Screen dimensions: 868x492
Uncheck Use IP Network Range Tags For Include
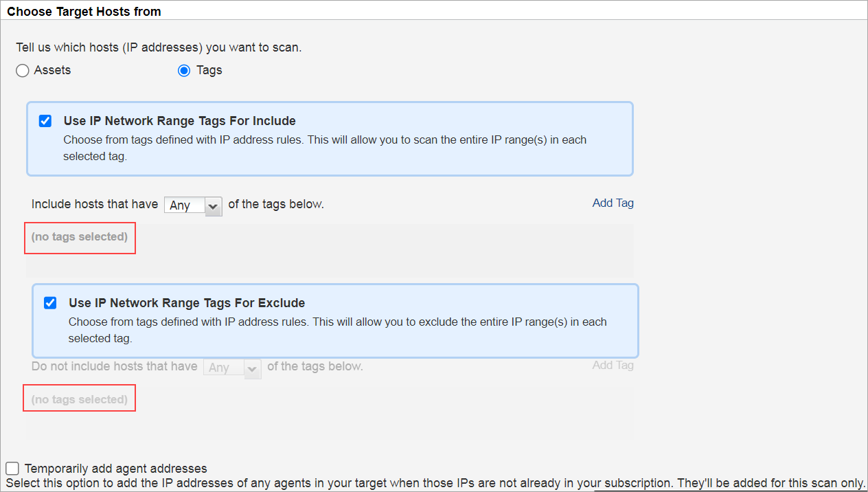[45, 120]
